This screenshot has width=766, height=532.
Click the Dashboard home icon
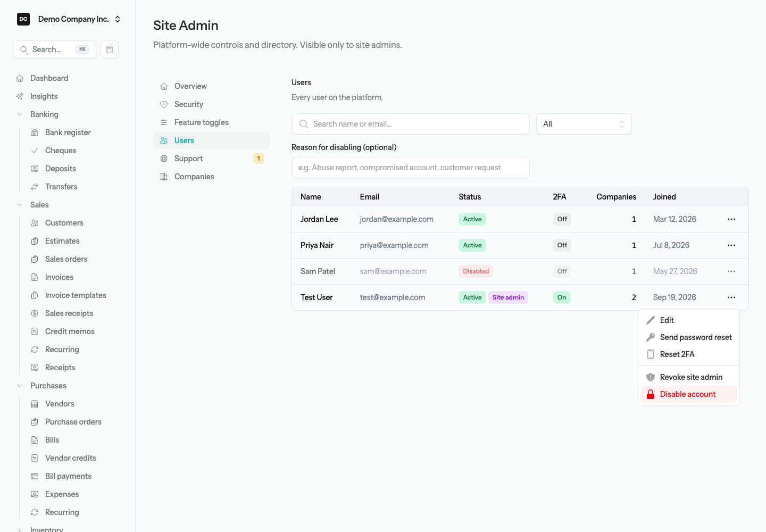pyautogui.click(x=20, y=78)
